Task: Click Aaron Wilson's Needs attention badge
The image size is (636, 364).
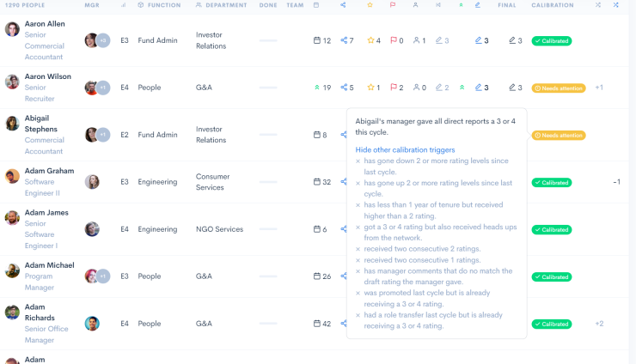Action: (x=559, y=88)
